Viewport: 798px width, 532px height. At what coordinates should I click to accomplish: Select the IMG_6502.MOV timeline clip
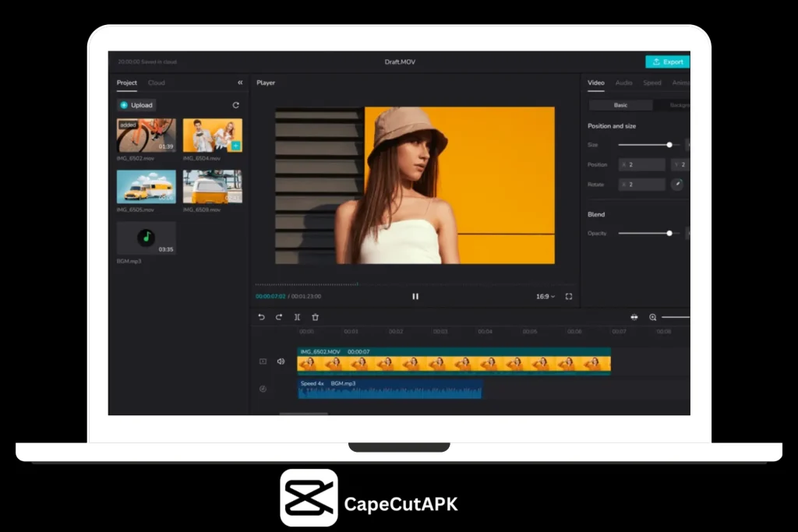(x=454, y=361)
